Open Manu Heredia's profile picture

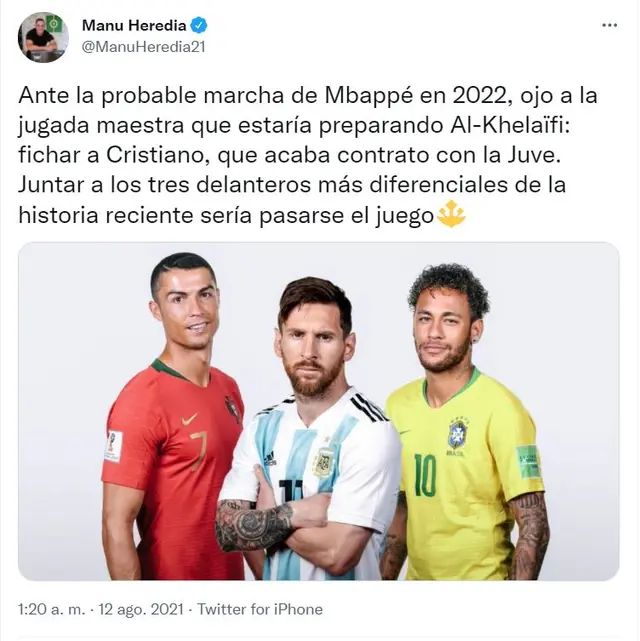tap(43, 37)
